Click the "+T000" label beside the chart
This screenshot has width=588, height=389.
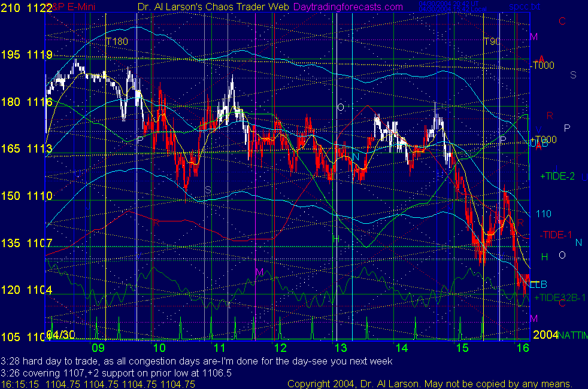(x=543, y=139)
